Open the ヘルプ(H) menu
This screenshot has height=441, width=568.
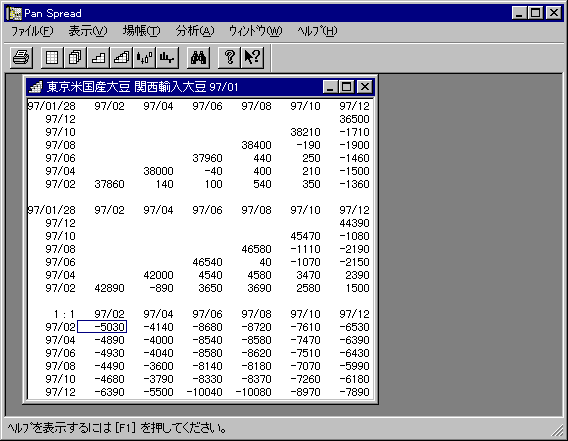point(317,31)
